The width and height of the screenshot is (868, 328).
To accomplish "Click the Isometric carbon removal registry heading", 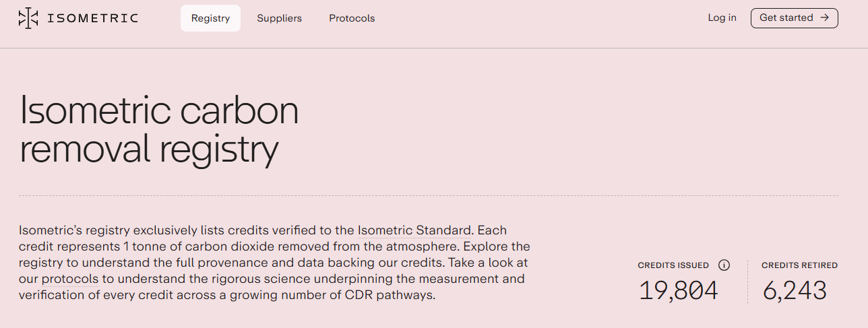I will (x=159, y=130).
